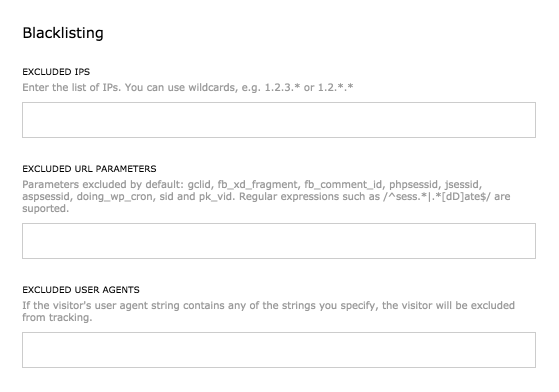Click the 'Enter the list of IPs' hint
This screenshot has width=559, height=392.
point(71,87)
